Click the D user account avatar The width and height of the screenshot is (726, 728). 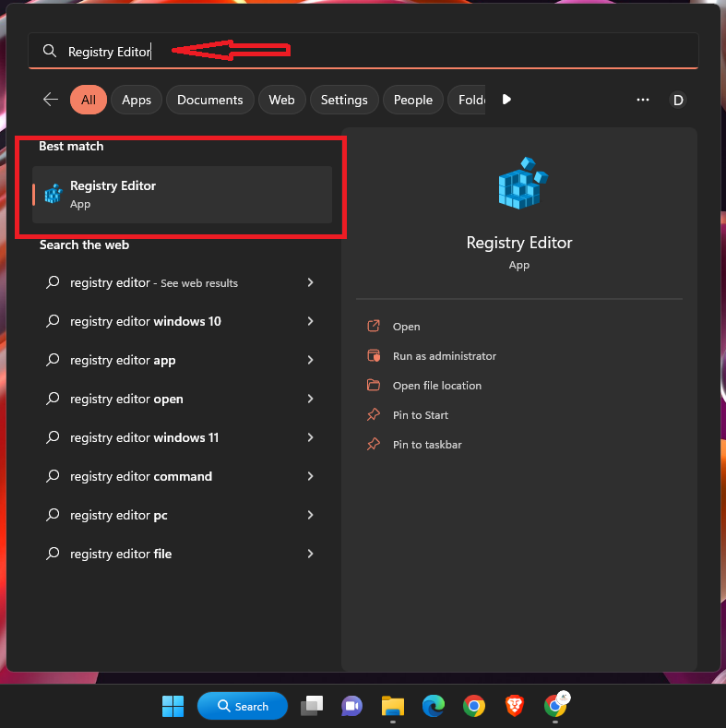(678, 100)
